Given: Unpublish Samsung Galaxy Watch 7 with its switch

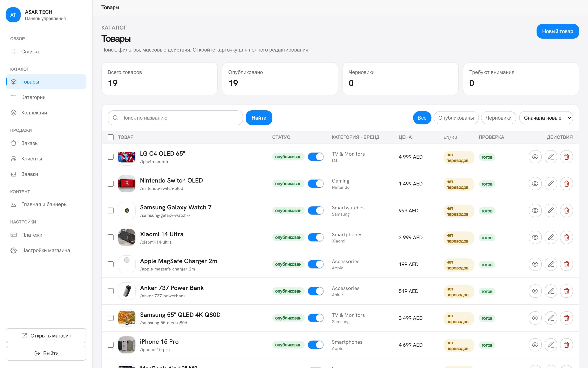Looking at the screenshot, I should click(316, 210).
